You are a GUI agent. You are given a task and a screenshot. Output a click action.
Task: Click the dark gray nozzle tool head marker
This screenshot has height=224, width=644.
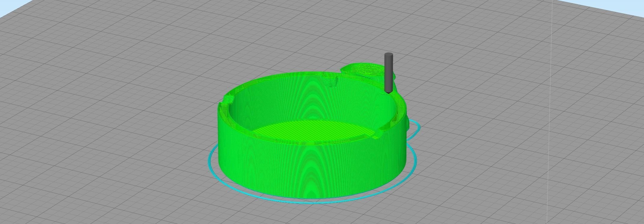coord(388,72)
